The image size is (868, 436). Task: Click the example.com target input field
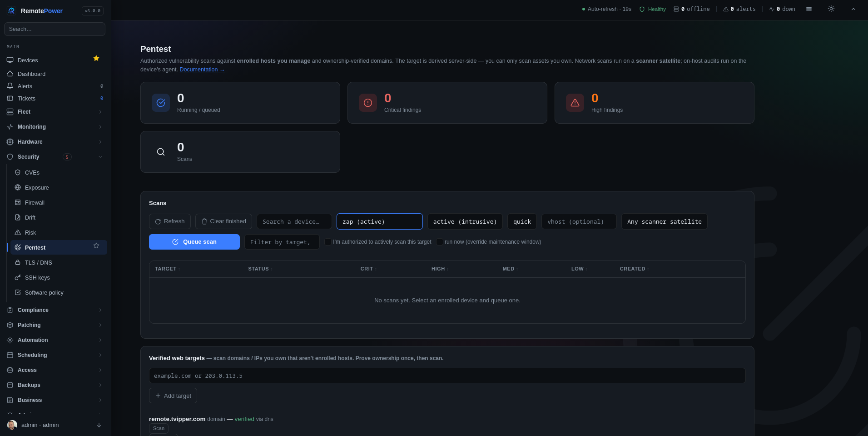pos(447,376)
